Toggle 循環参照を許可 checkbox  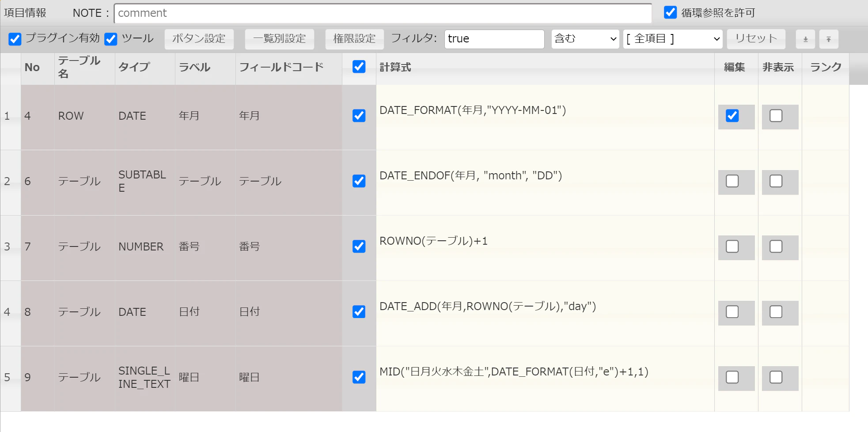coord(670,12)
